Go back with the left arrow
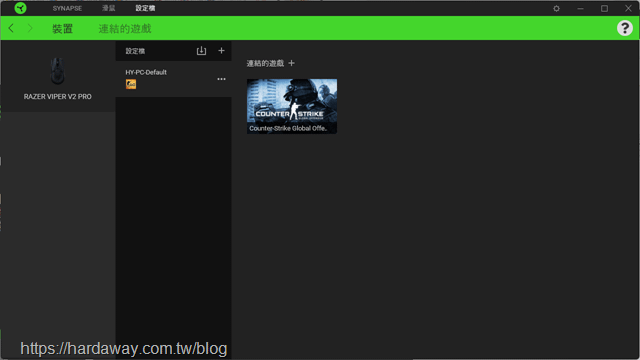This screenshot has height=360, width=640. (x=11, y=28)
